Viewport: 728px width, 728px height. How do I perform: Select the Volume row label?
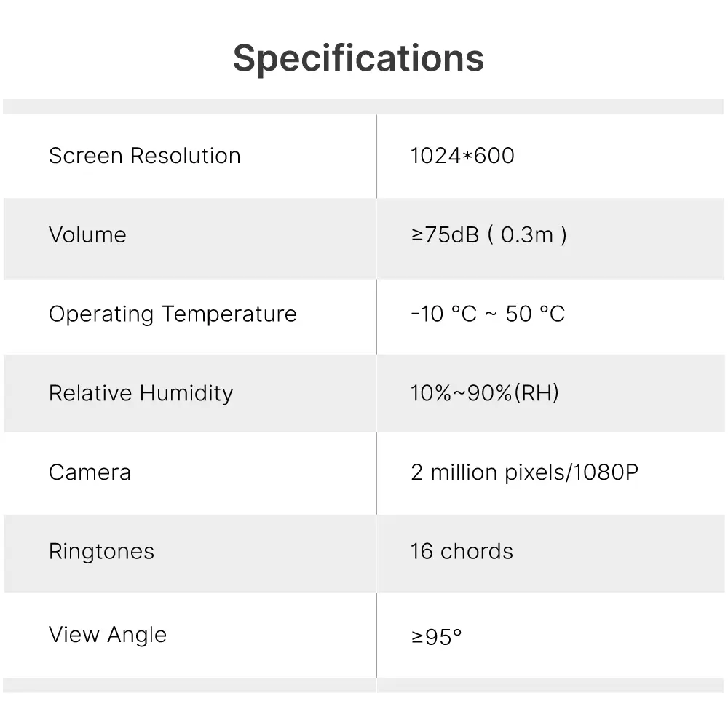(87, 235)
